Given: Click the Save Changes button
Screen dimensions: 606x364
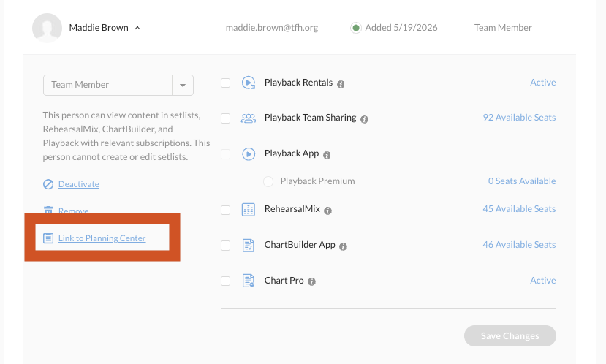Looking at the screenshot, I should 510,335.
